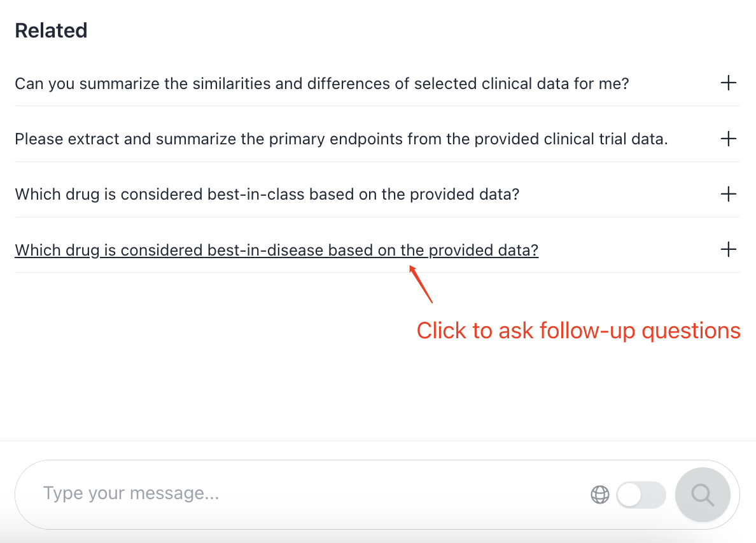Click the words 'clinical trial data' in the second question
Image resolution: width=756 pixels, height=543 pixels.
606,139
